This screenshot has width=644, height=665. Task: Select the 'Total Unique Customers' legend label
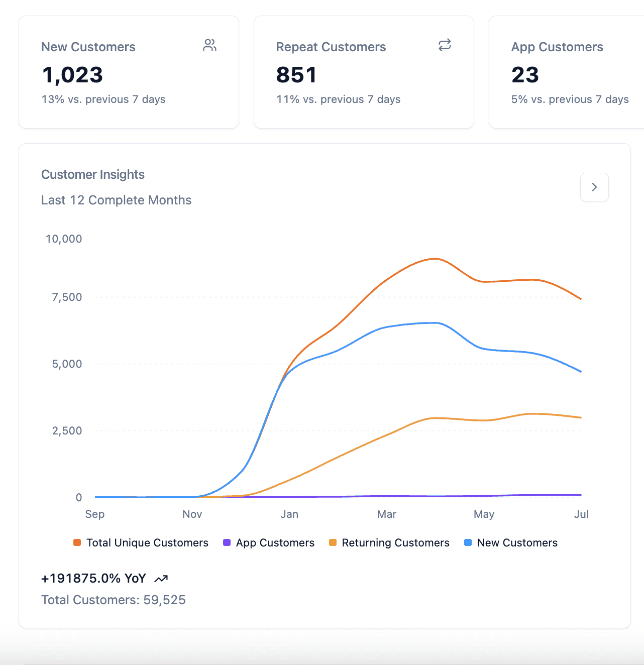click(147, 543)
